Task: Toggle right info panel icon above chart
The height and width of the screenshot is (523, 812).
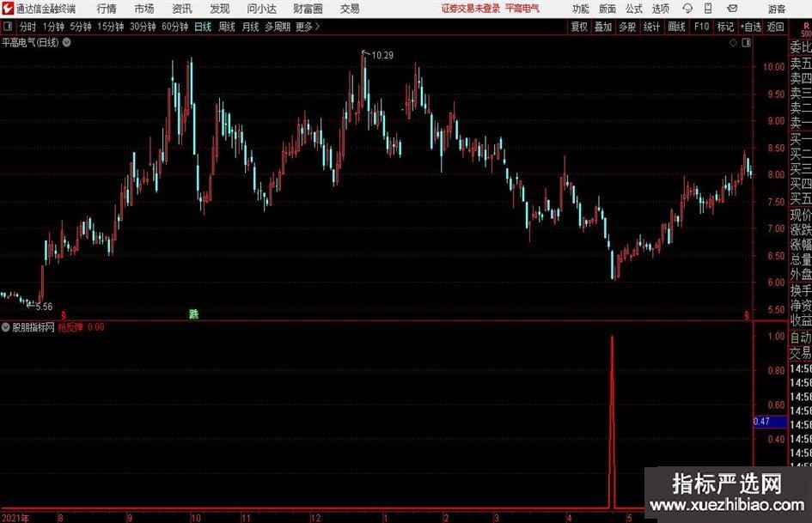Action: 746,43
